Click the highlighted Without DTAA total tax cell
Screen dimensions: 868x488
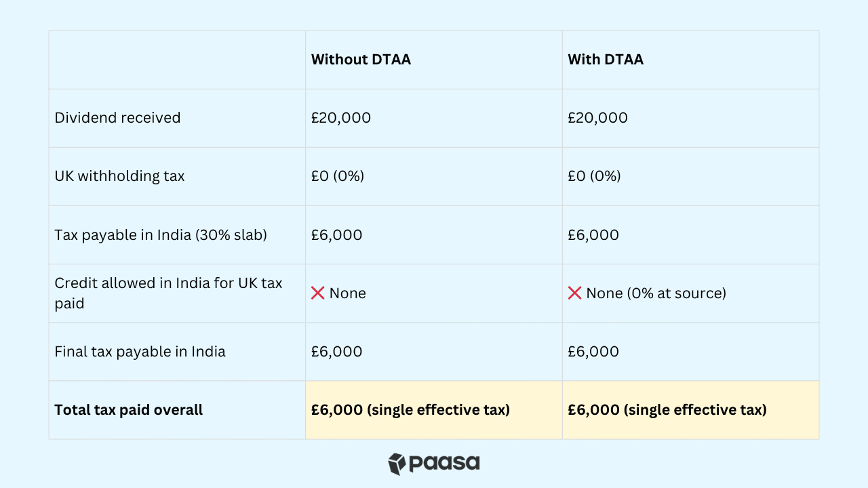point(434,410)
